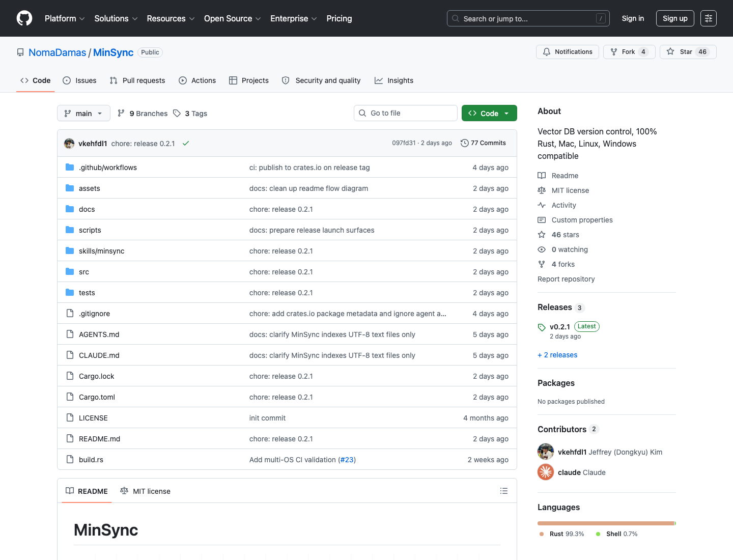Screen dimensions: 733x560
Task: Click the history clock icon by 77 Commits
Action: 464,143
